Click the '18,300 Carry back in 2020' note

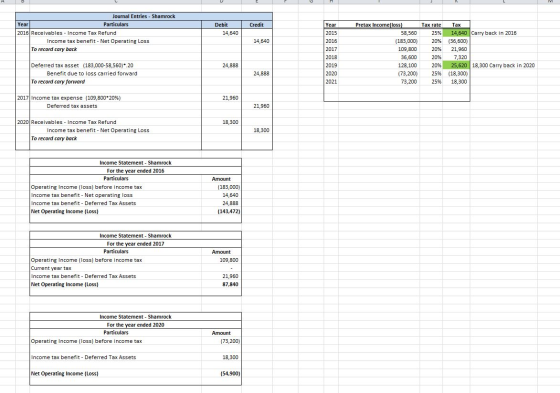[503, 65]
